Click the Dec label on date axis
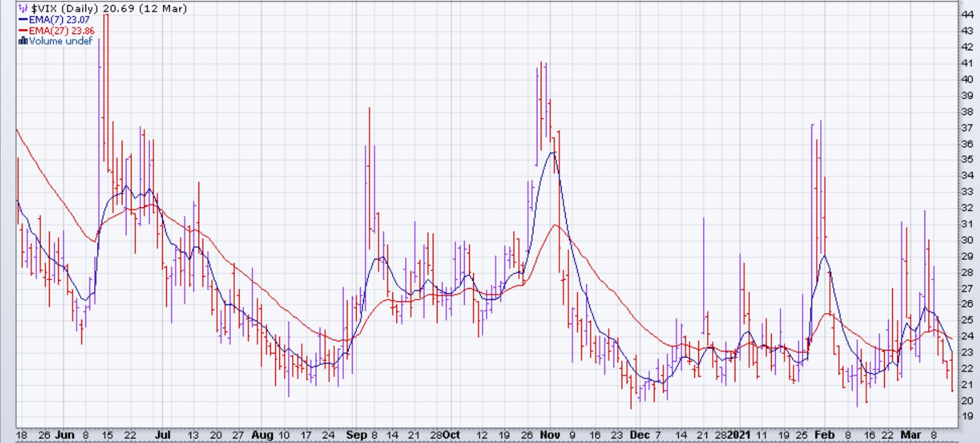Image resolution: width=980 pixels, height=443 pixels. [639, 435]
